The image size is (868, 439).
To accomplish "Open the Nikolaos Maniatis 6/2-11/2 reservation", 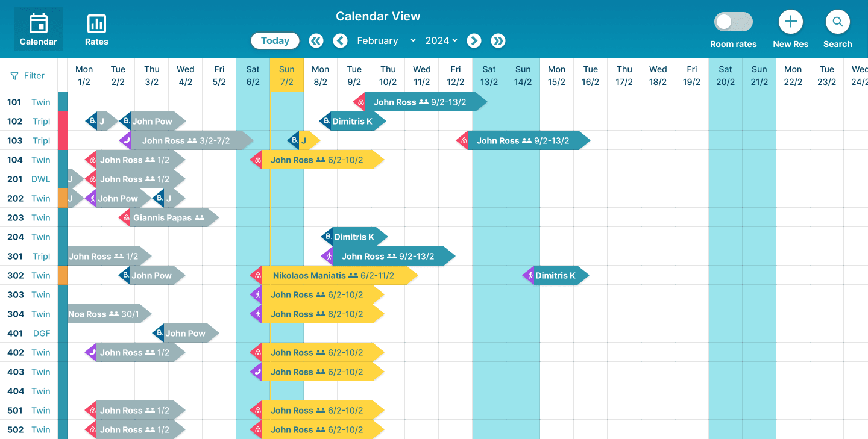I will [335, 275].
